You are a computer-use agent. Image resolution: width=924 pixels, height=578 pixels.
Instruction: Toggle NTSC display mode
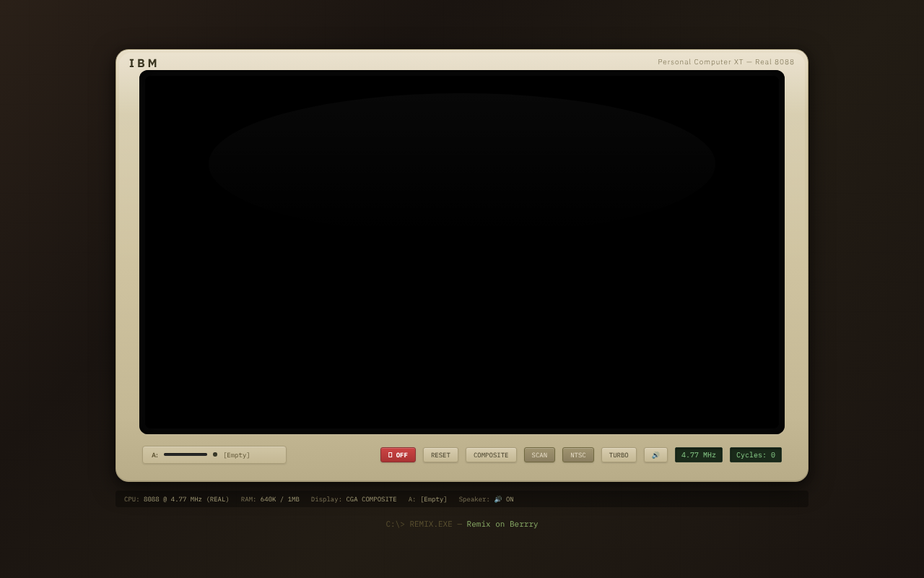(x=577, y=454)
